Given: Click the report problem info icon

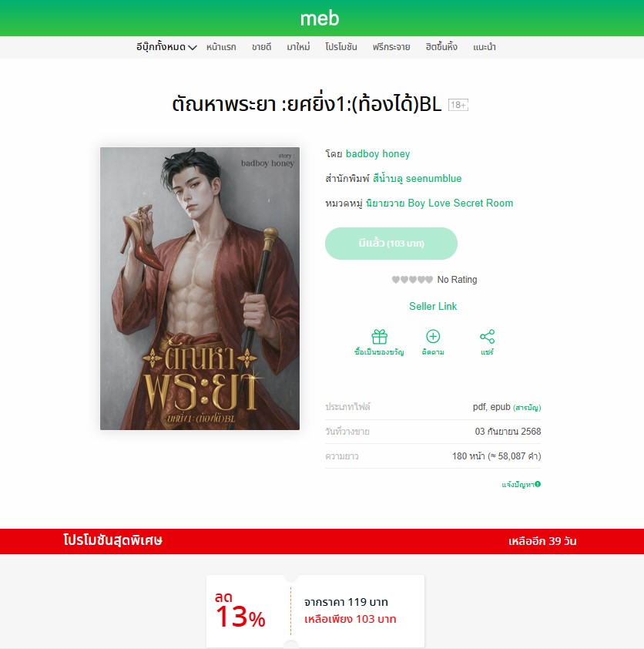Looking at the screenshot, I should [x=537, y=484].
